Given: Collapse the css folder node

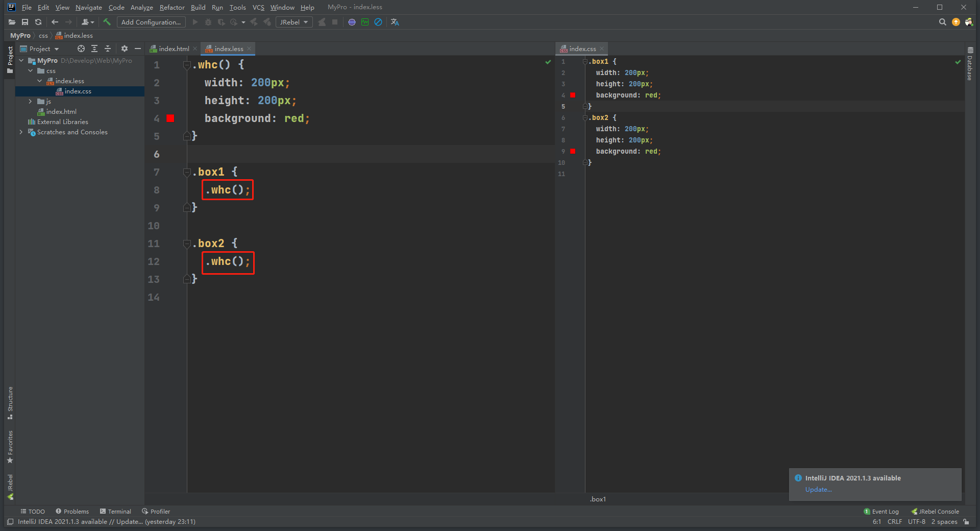Looking at the screenshot, I should pos(31,71).
